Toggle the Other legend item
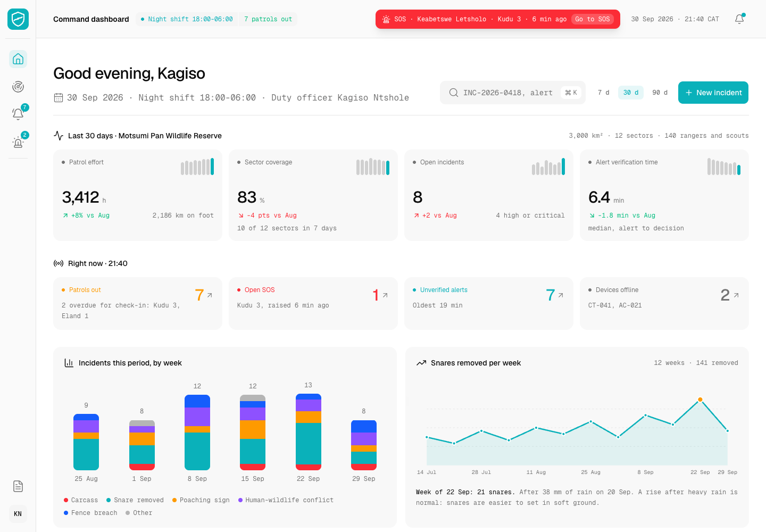Viewport: 766px width, 532px height. pyautogui.click(x=139, y=513)
